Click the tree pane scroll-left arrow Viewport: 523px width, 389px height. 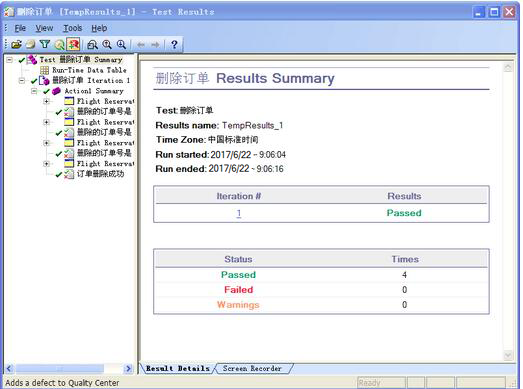click(9, 369)
